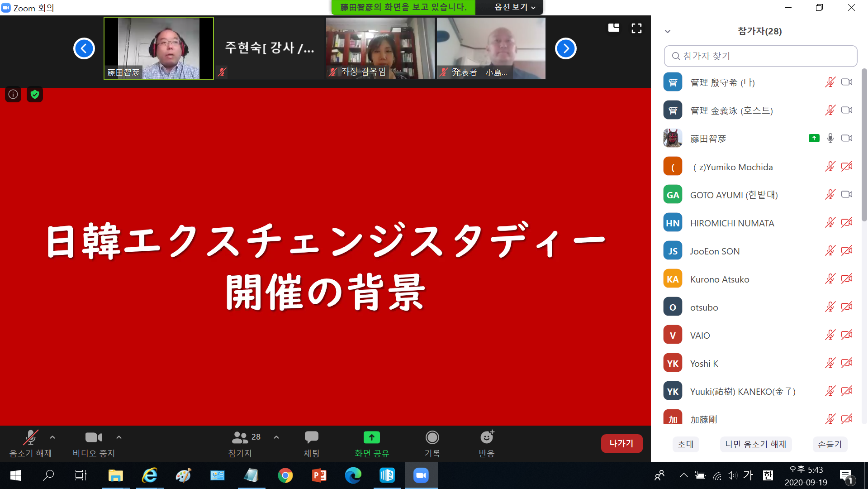Click the screen share icon

(371, 437)
